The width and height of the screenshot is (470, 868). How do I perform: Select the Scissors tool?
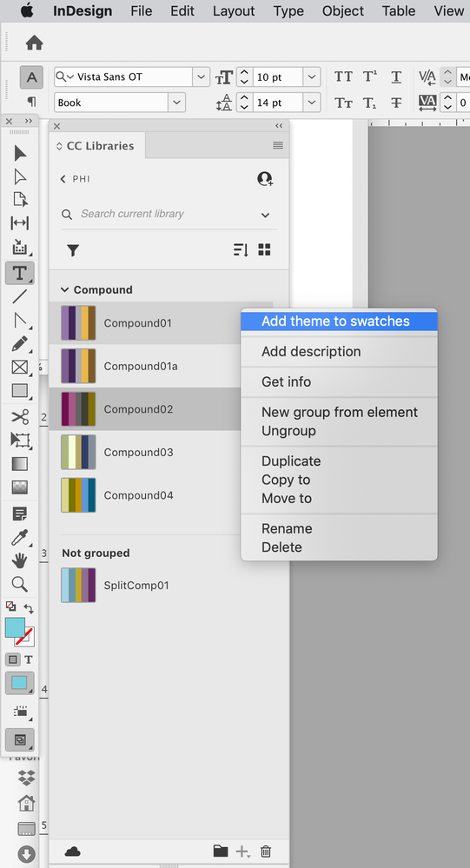20,416
